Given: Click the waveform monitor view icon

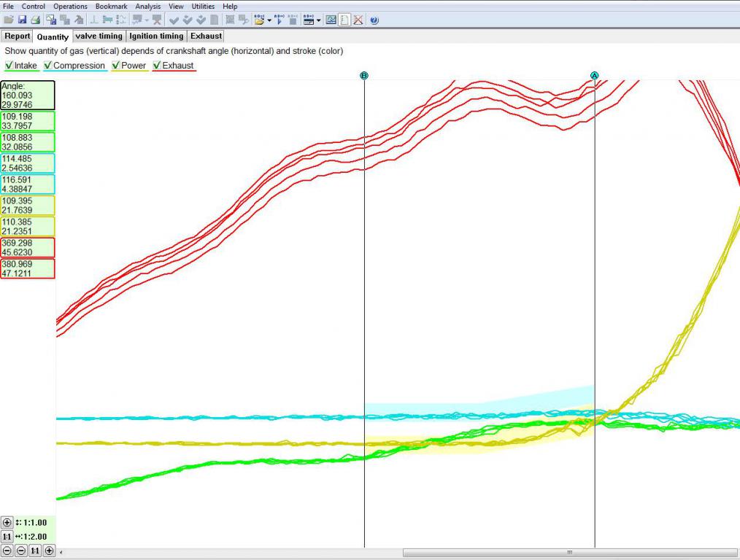Looking at the screenshot, I should point(331,20).
